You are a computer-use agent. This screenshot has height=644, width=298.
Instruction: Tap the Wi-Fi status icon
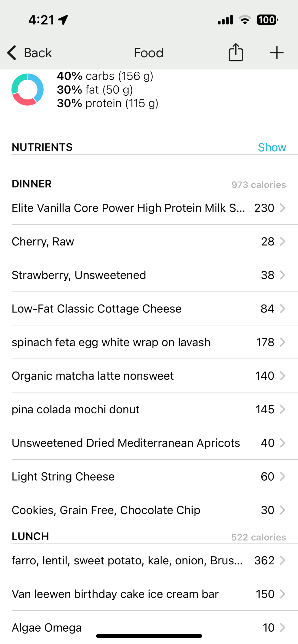(x=244, y=20)
